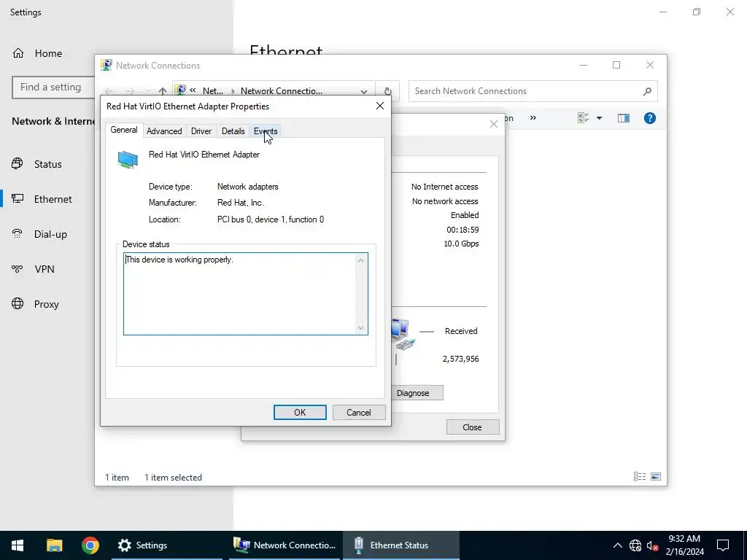Open the Driver tab

coord(201,131)
